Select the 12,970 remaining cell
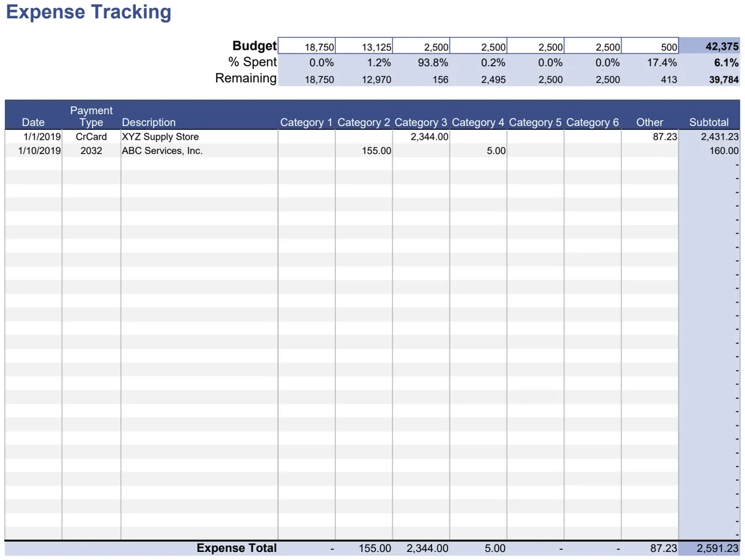 click(364, 79)
